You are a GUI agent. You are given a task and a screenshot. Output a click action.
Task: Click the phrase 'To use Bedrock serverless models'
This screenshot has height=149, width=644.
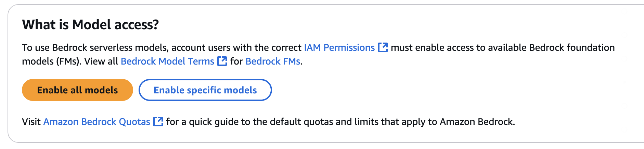(95, 47)
